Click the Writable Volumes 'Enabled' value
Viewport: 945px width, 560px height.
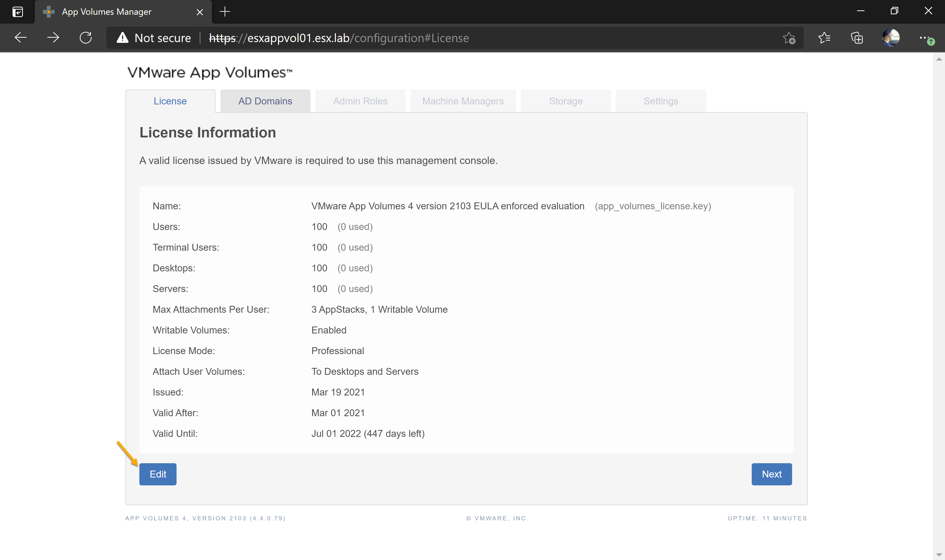pyautogui.click(x=328, y=330)
